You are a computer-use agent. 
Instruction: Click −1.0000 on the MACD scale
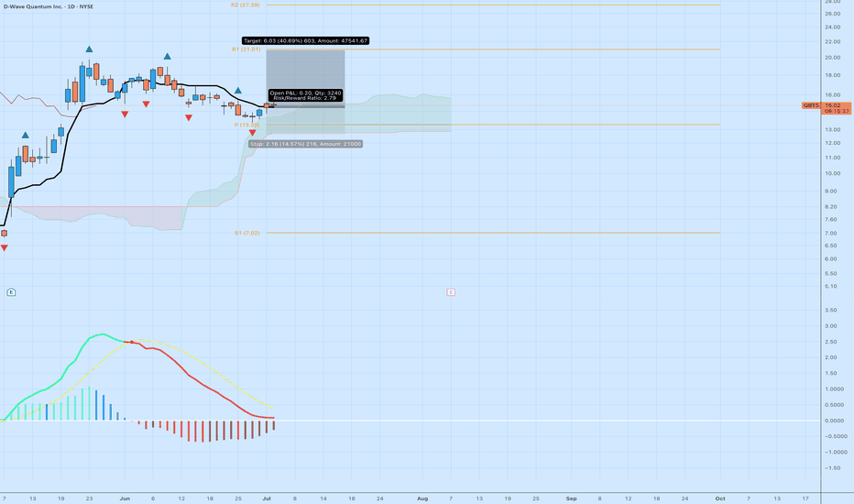pos(835,453)
